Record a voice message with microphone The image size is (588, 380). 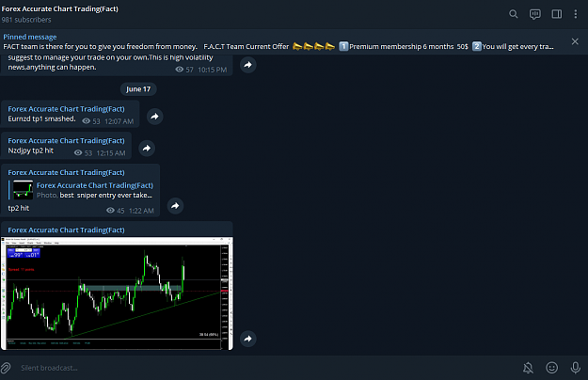pos(575,368)
